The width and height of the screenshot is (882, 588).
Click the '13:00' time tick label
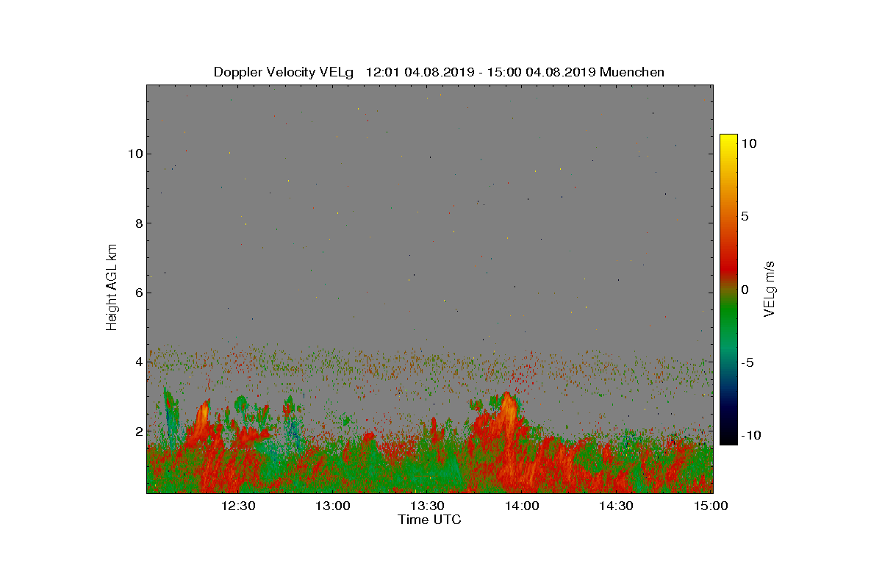[332, 506]
